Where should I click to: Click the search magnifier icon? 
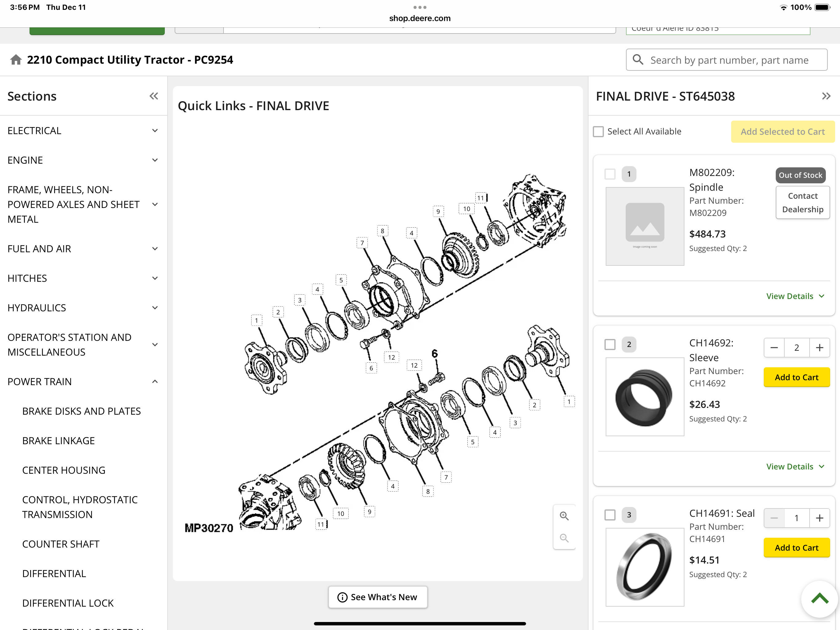point(638,60)
